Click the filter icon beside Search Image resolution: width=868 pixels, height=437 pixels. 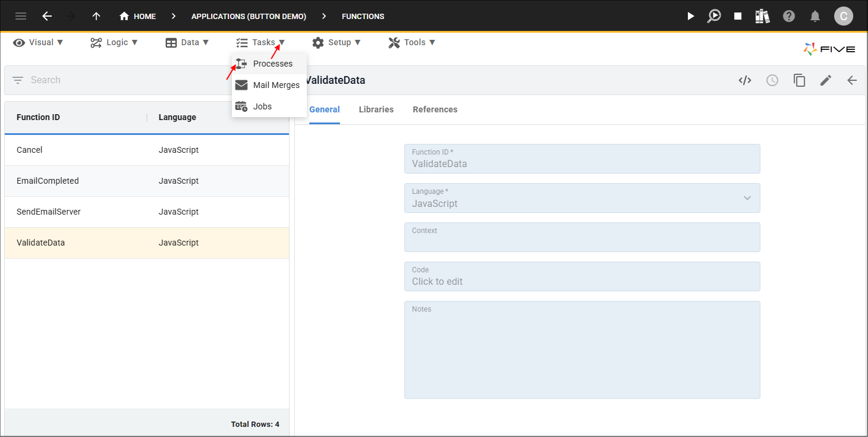tap(18, 80)
